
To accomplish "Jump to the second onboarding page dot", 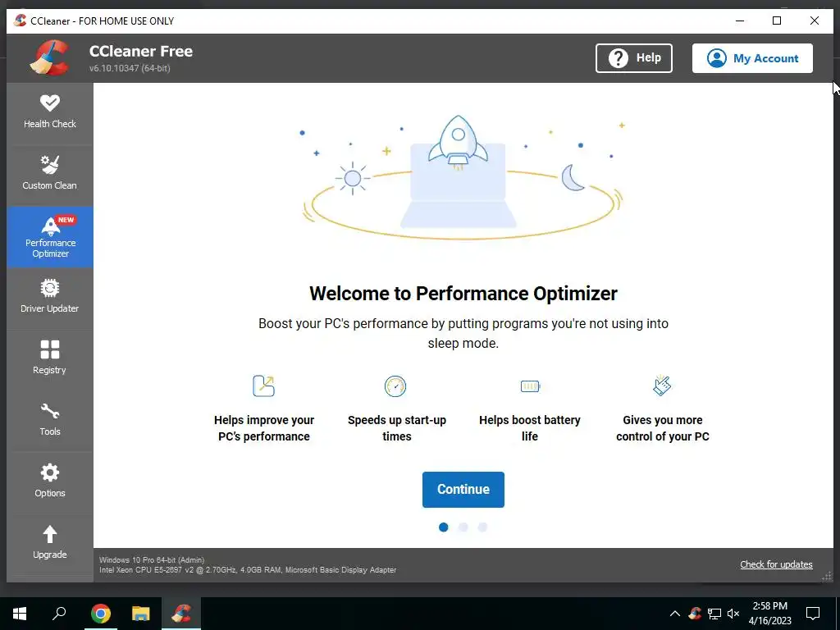I will 463,527.
